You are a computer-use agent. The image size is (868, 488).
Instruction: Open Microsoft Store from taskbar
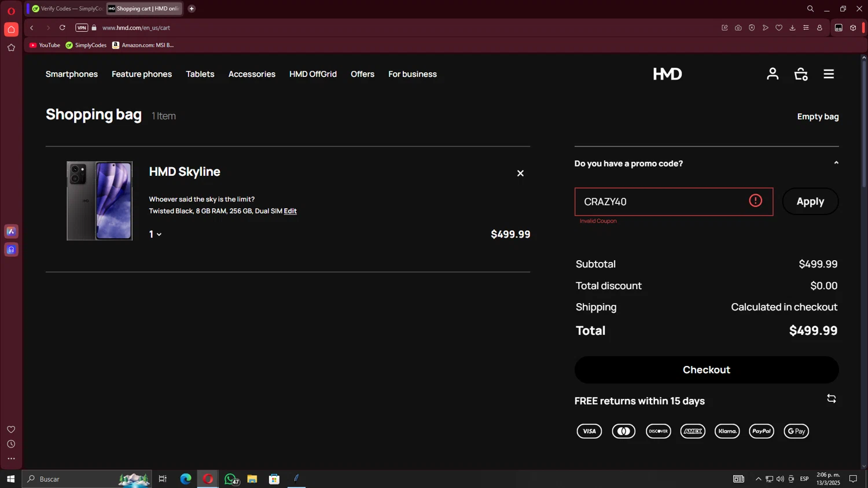coord(274,479)
